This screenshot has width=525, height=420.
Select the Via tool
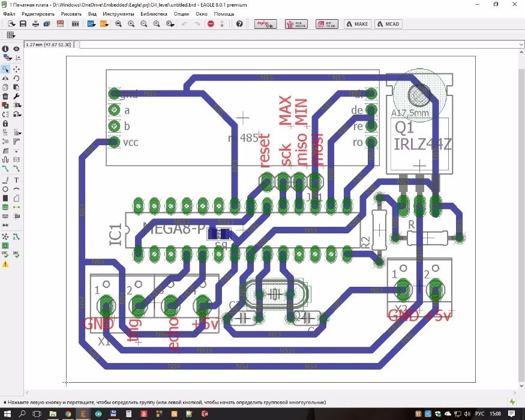point(5,208)
